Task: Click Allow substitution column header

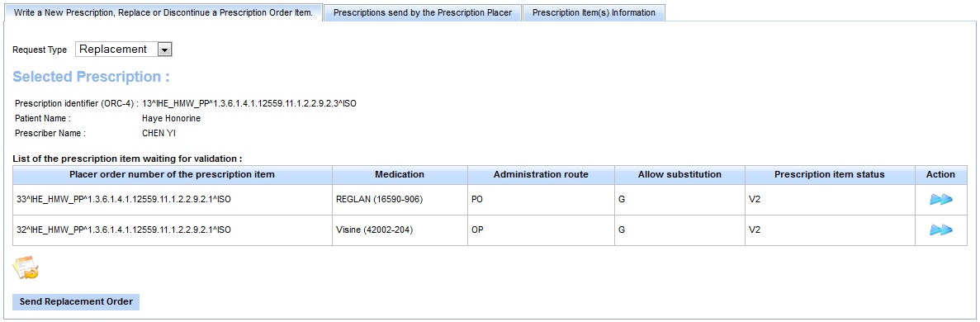Action: coord(679,174)
